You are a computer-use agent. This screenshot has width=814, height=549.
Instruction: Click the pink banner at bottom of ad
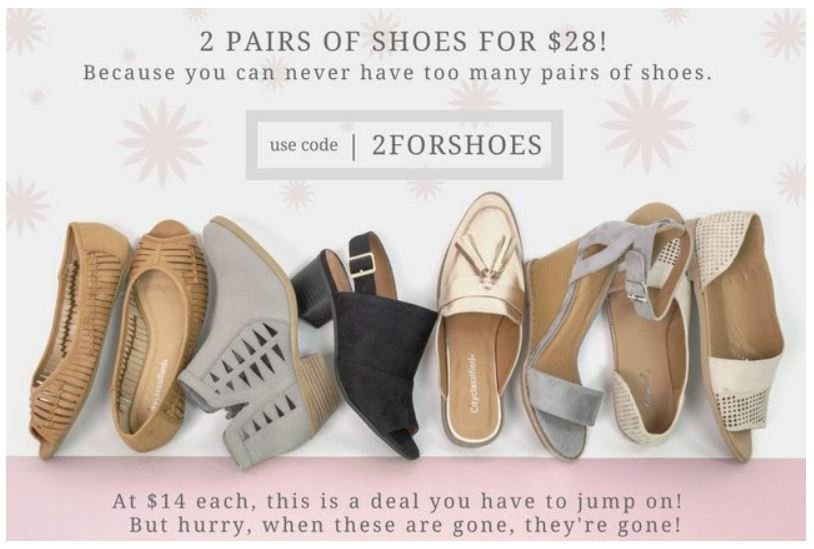coord(407,499)
